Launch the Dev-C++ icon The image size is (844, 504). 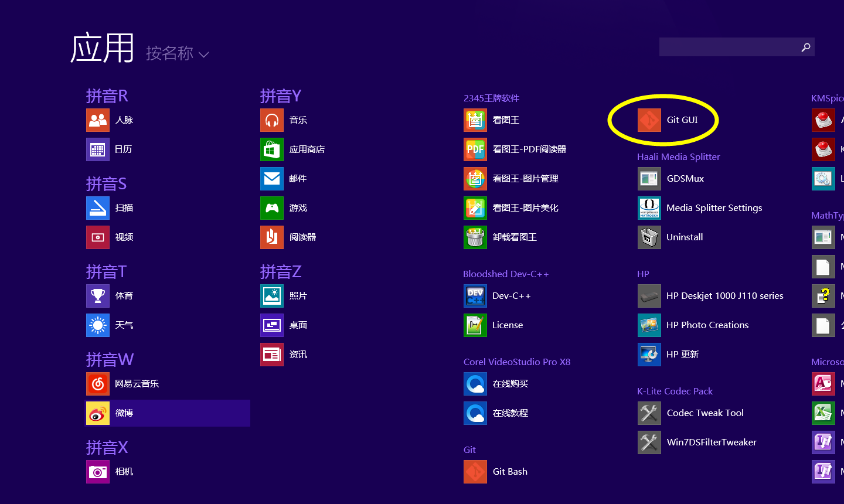coord(475,296)
